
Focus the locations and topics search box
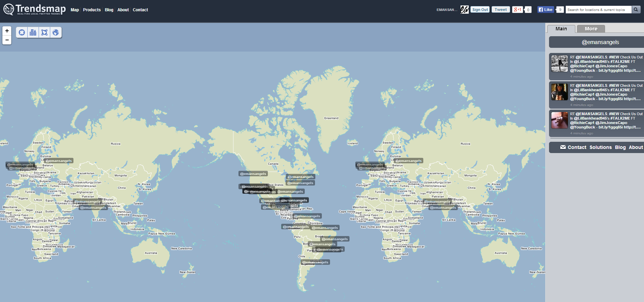point(599,10)
